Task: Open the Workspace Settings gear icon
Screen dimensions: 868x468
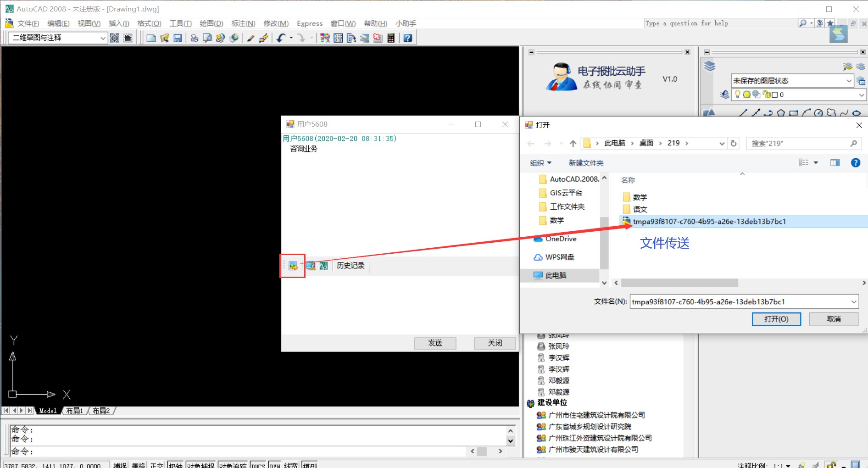Action: point(115,38)
